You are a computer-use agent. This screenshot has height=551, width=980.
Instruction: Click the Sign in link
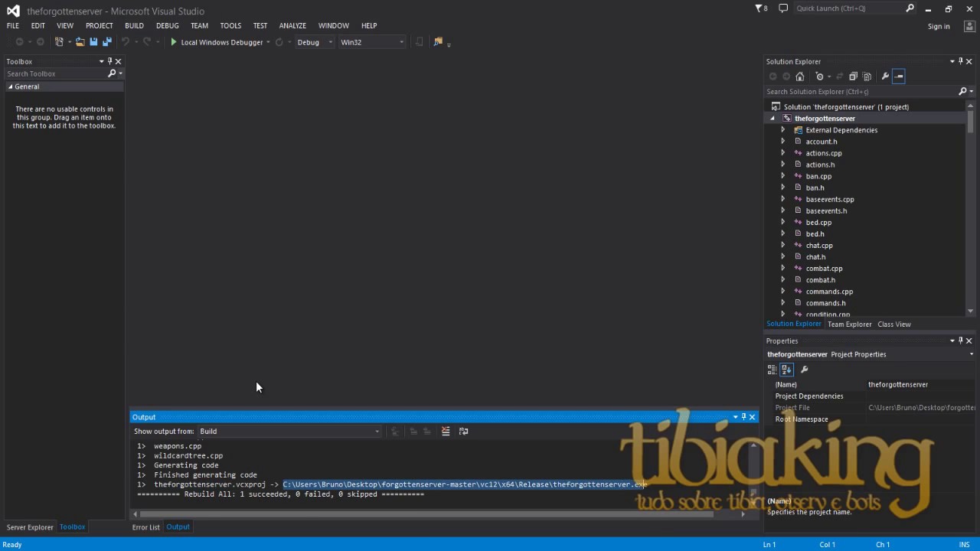939,26
